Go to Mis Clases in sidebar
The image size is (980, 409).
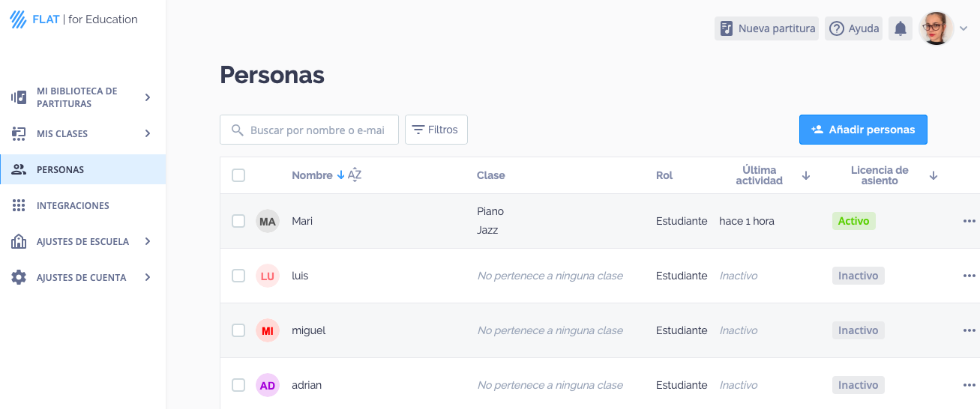pyautogui.click(x=62, y=133)
